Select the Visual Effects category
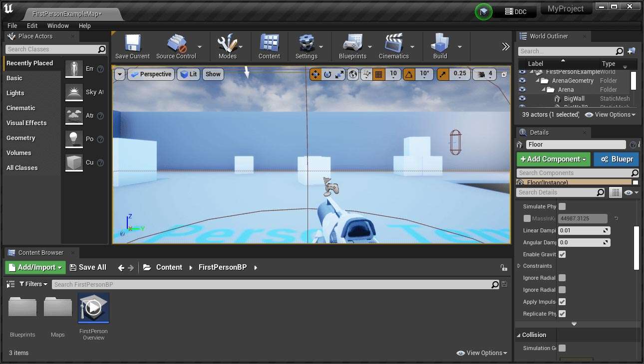Screen dimensions: 644x364 pos(26,123)
